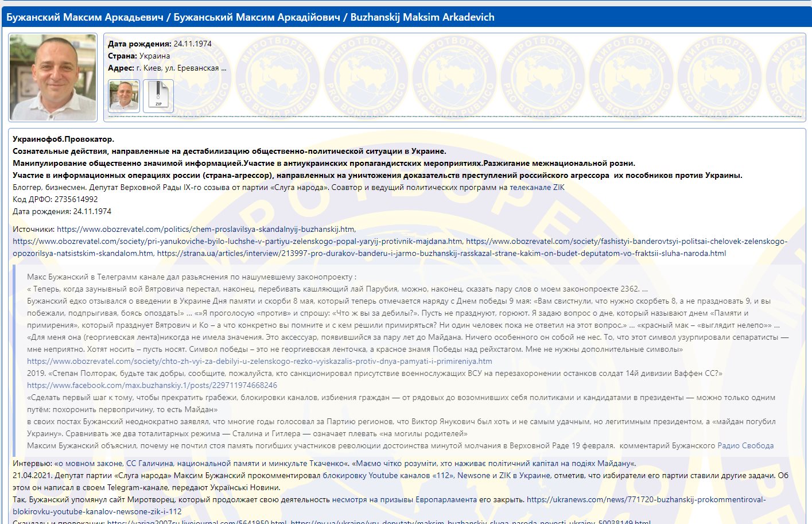Image resolution: width=812 pixels, height=524 pixels.
Task: Open the varjag2007su livejournal link at bottom
Action: tap(197, 522)
